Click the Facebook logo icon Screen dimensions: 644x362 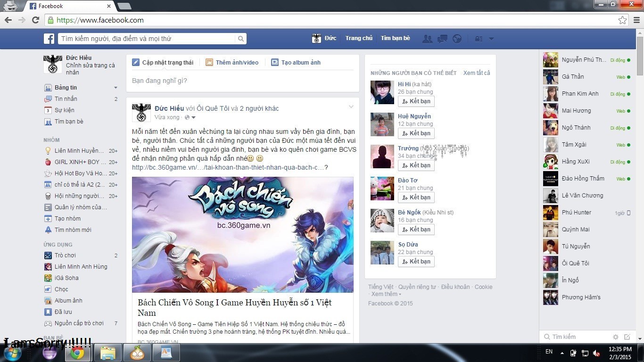tap(50, 39)
